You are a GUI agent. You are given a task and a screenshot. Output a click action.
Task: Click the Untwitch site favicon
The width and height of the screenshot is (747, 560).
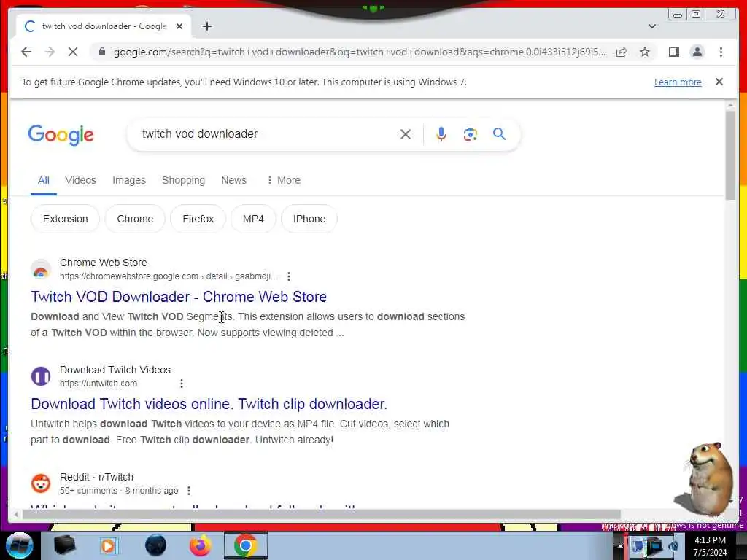tap(41, 376)
